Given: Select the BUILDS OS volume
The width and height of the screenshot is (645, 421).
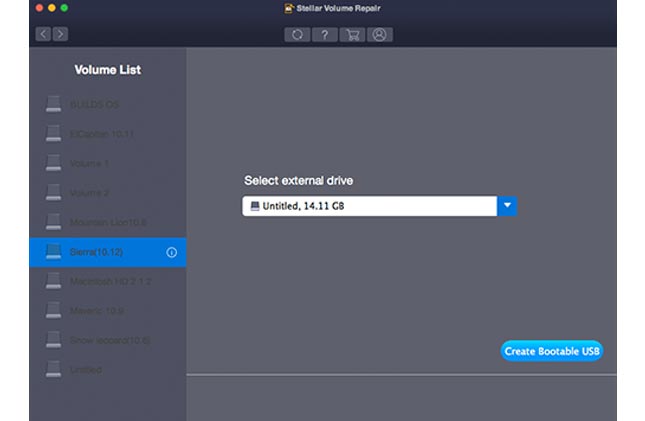Looking at the screenshot, I should (x=95, y=104).
